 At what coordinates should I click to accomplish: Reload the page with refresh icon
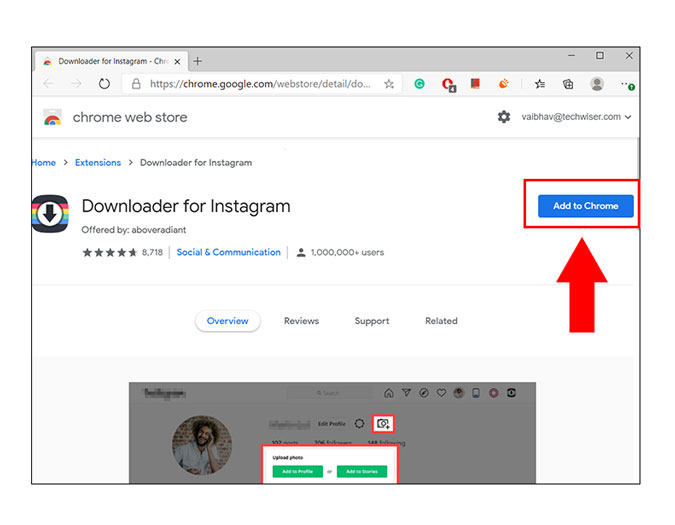[104, 83]
